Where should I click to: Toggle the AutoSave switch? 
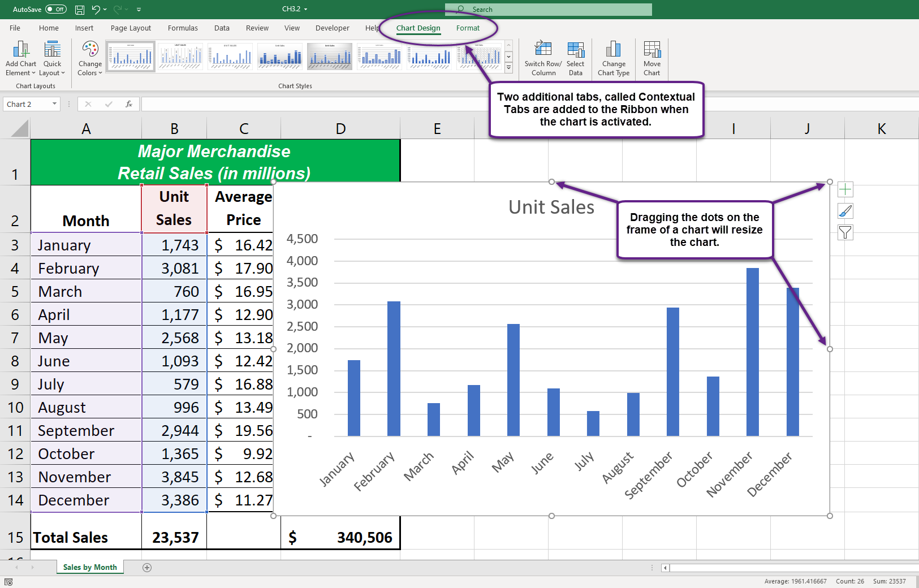pos(56,9)
